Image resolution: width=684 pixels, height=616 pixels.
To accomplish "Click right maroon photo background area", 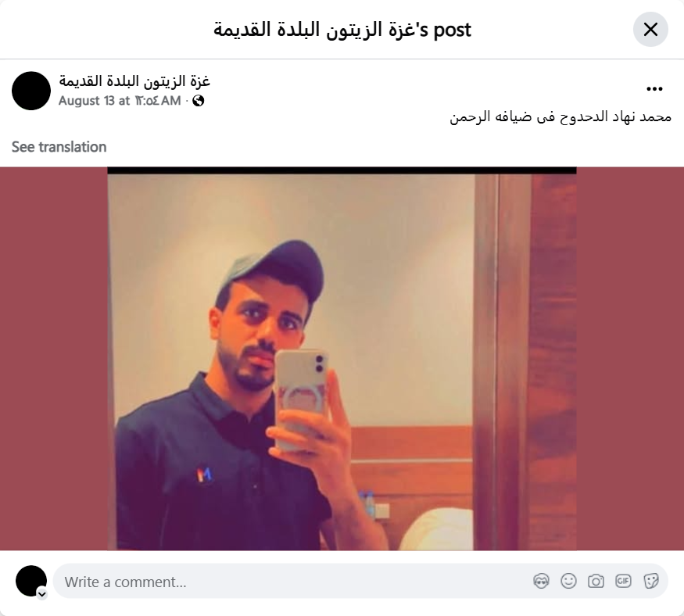I will pos(630,359).
